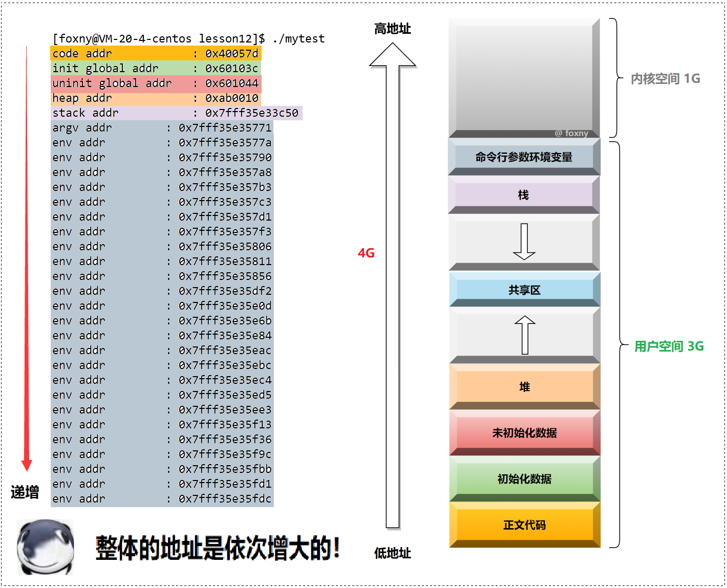Viewport: 727px width, 588px height.
Task: Click env address 0x7fff35e35e0d
Action: [x=225, y=306]
